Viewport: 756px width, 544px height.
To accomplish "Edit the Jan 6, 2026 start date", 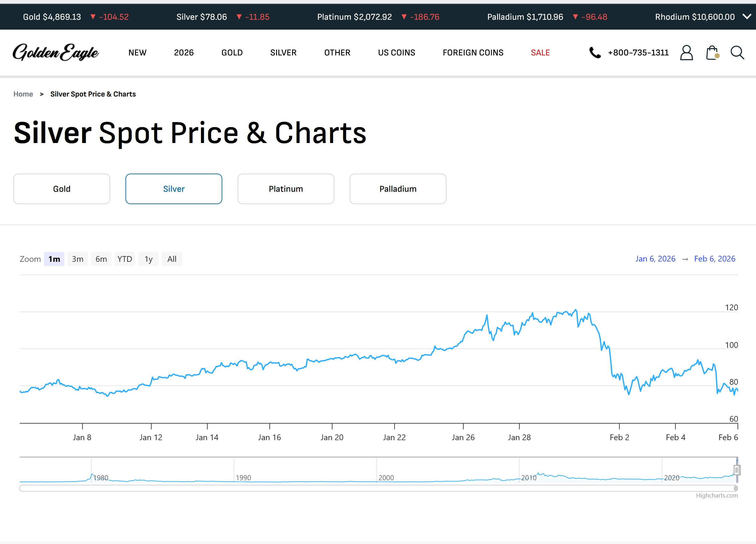I will point(655,259).
